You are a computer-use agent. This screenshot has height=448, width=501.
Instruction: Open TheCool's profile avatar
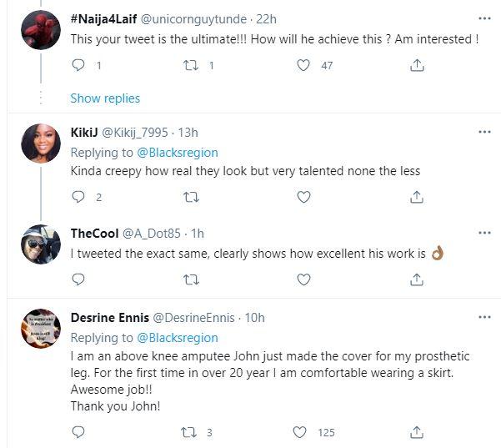[x=40, y=244]
